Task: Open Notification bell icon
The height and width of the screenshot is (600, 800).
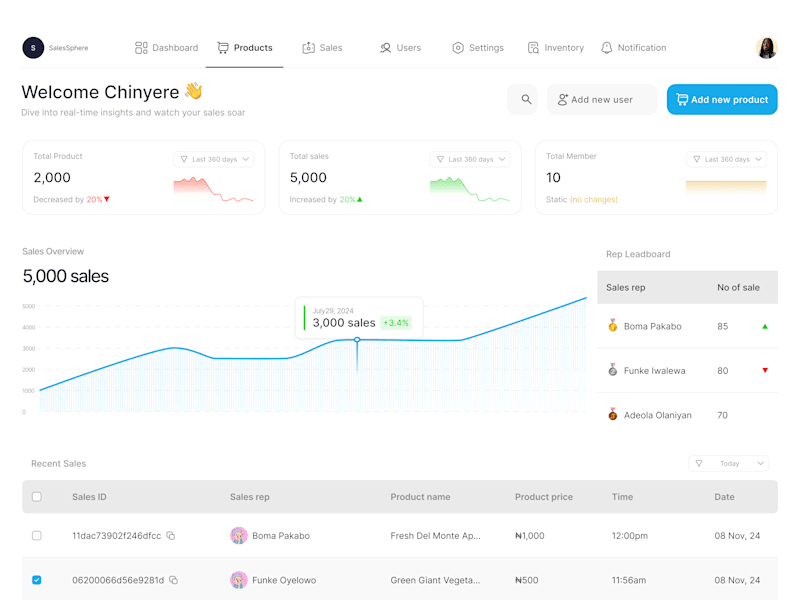Action: pos(606,48)
